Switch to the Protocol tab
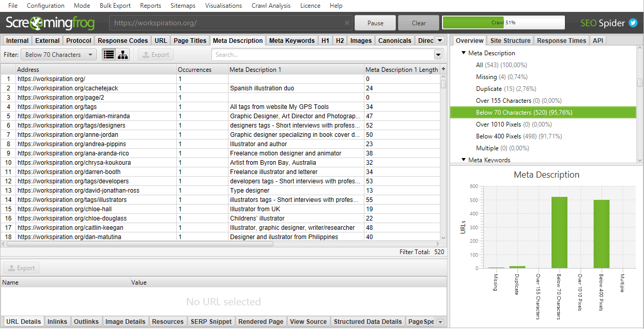Viewport: 644px width, 329px height. coord(79,40)
